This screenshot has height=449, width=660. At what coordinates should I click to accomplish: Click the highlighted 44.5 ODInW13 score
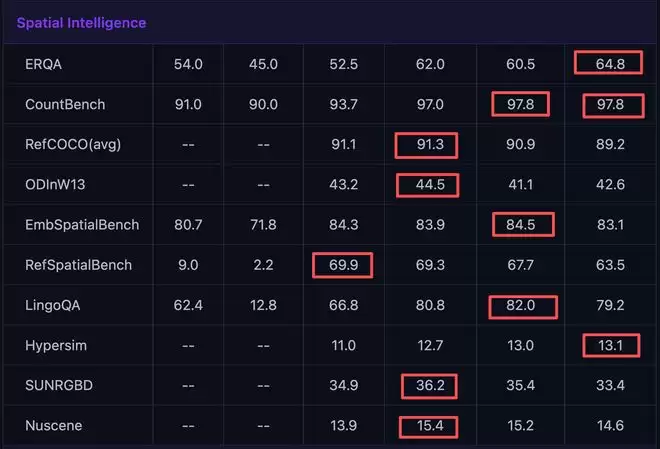(426, 185)
